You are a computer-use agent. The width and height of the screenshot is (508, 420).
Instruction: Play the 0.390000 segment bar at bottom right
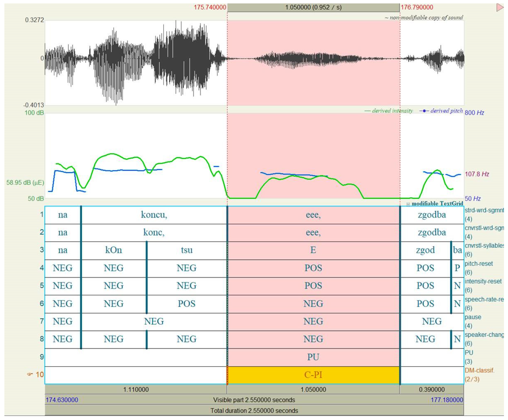click(x=432, y=389)
